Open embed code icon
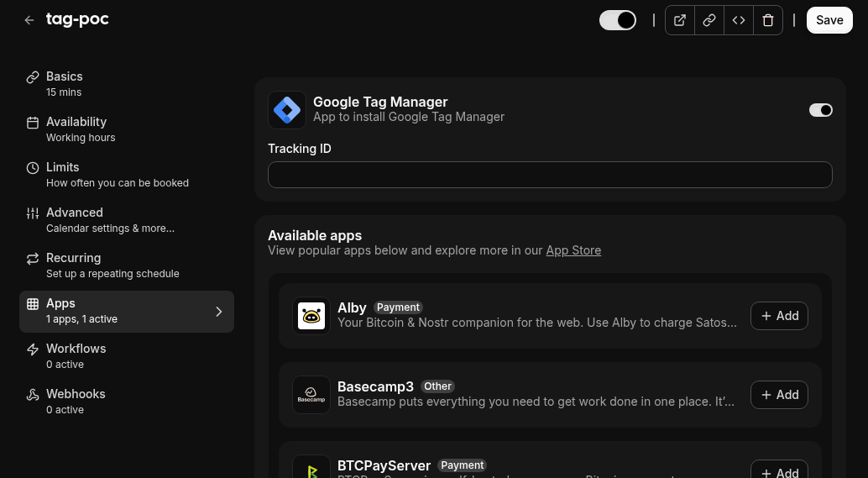The width and height of the screenshot is (868, 478). tap(739, 20)
